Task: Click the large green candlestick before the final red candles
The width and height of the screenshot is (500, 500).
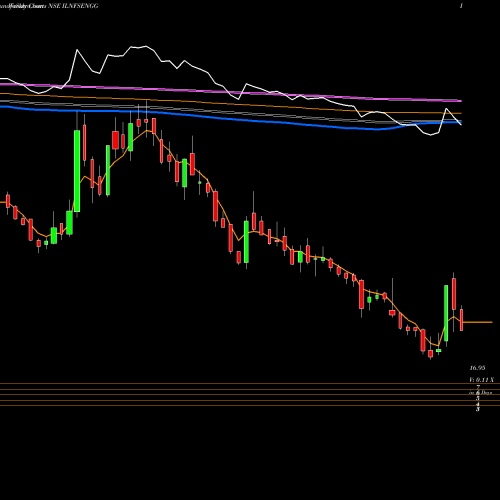Action: pos(446,313)
